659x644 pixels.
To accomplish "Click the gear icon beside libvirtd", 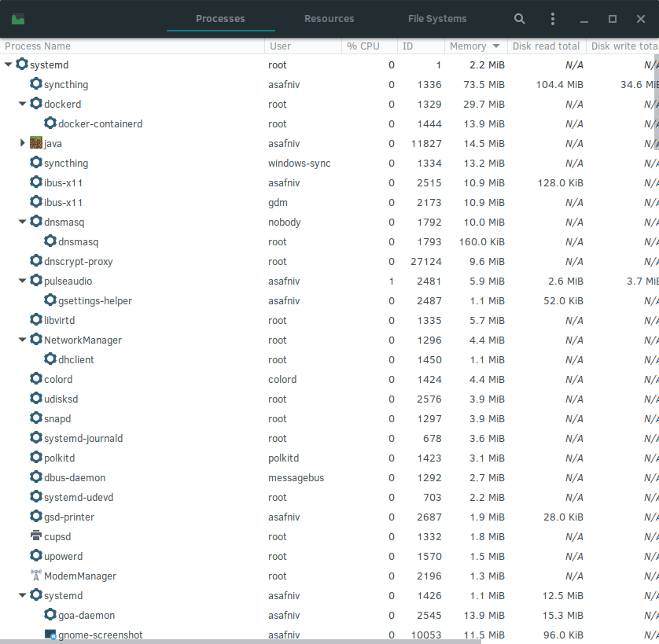I will [x=36, y=319].
